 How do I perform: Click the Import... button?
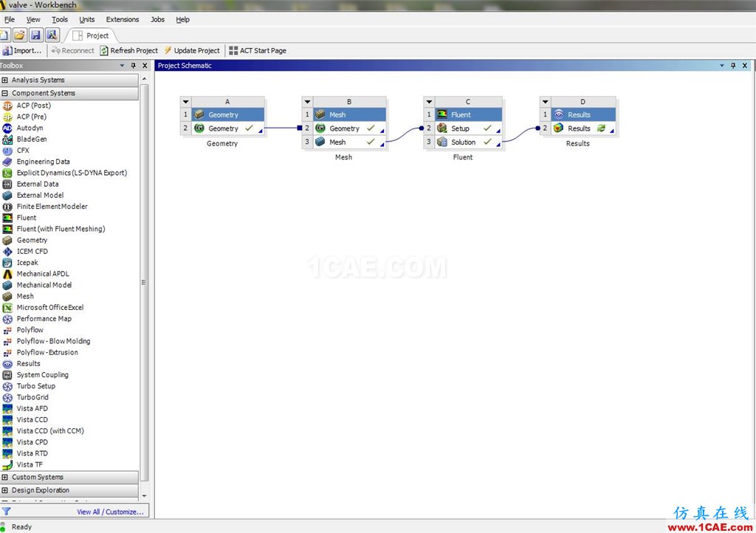click(x=22, y=51)
